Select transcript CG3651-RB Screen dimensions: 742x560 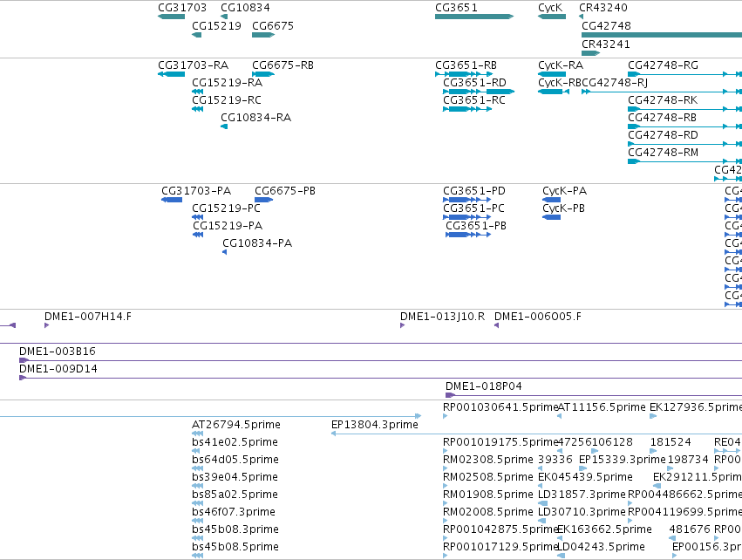point(464,74)
